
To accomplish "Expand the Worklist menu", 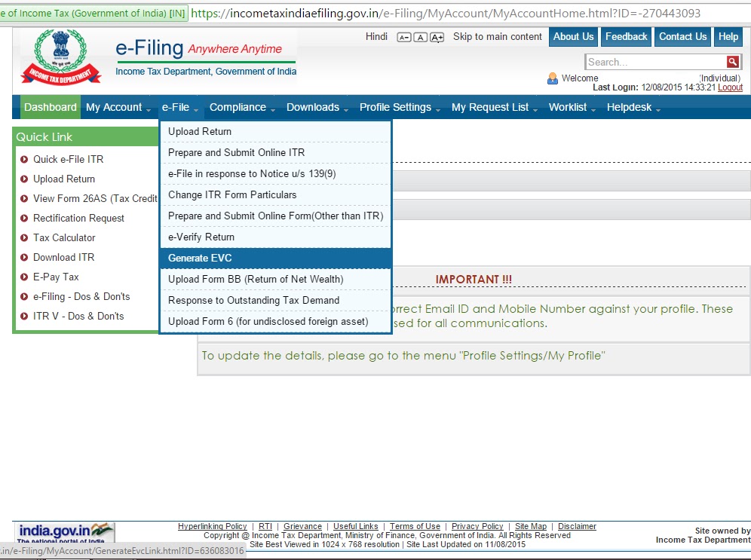I will 572,107.
